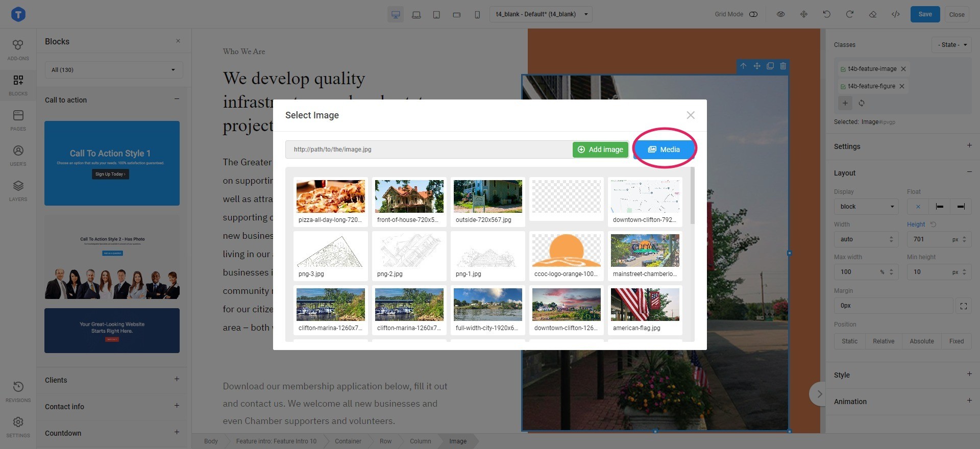The height and width of the screenshot is (449, 980).
Task: Clear canvas with the eraser icon
Action: [873, 14]
